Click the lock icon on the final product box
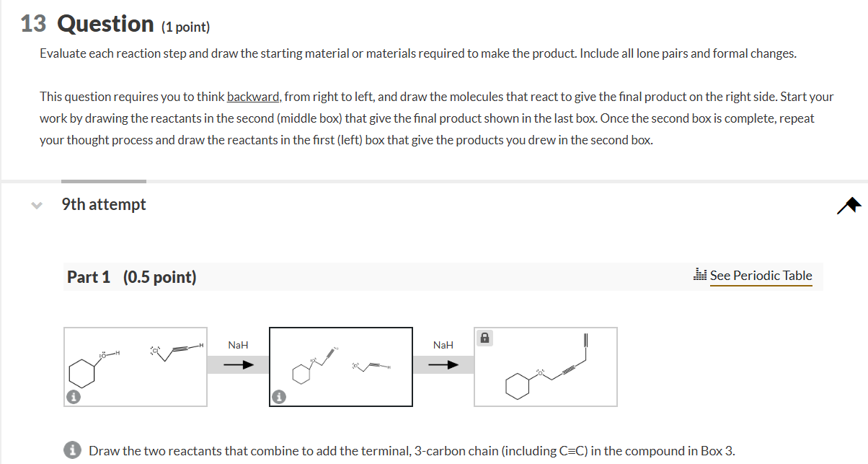This screenshot has height=464, width=868. pyautogui.click(x=484, y=337)
